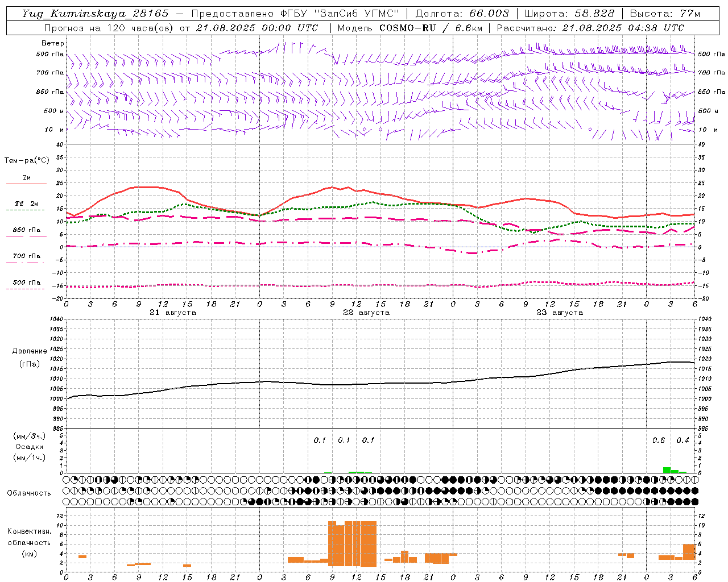Select computed time 21.08.2025 04:38 UTC
Screen dimensions: 728x582
[623, 28]
